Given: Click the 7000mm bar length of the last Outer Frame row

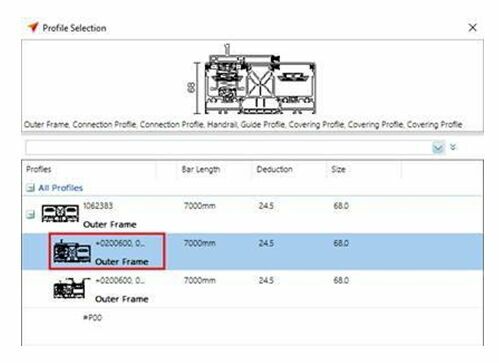Looking at the screenshot, I should (200, 280).
